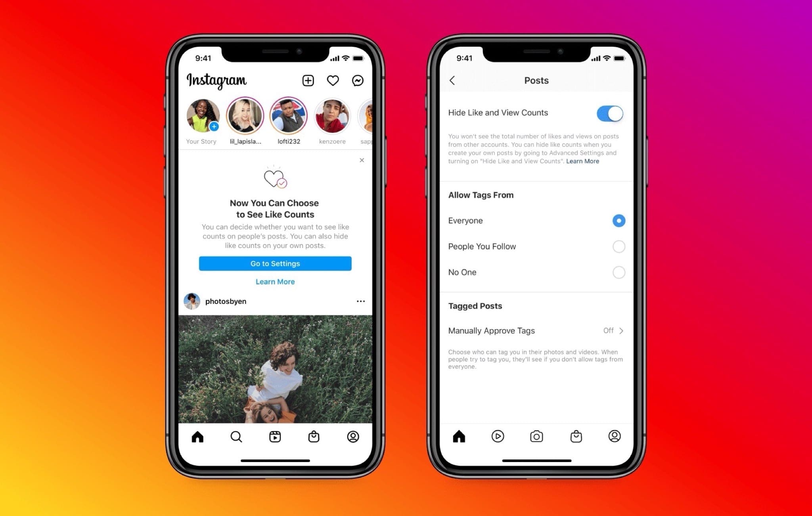This screenshot has height=516, width=812.
Task: Dismiss the like counts notification popup
Action: [362, 160]
